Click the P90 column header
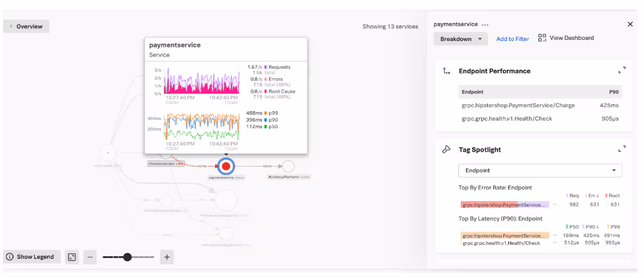 pyautogui.click(x=613, y=92)
